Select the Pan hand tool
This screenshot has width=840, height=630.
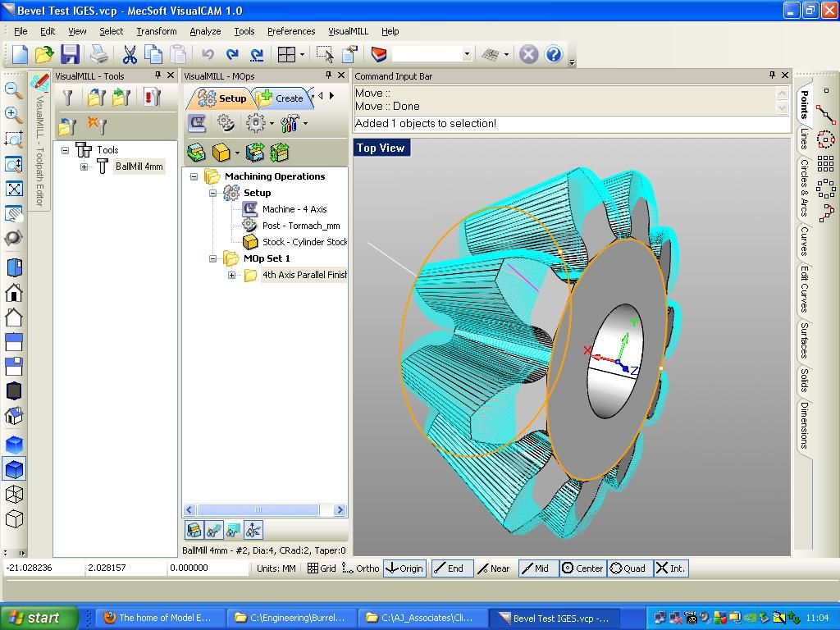[13, 214]
